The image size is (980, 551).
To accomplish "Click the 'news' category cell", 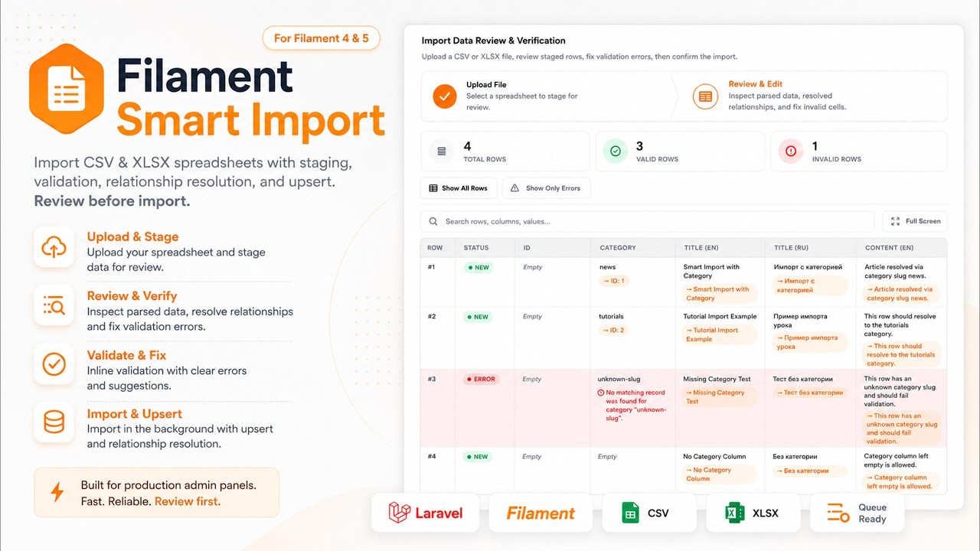I will tap(607, 267).
